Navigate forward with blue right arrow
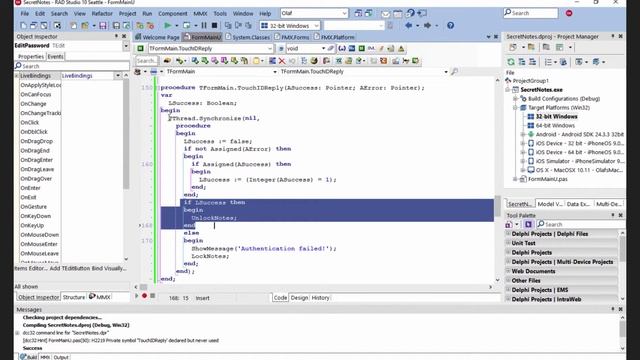The height and width of the screenshot is (360, 640). coord(427,25)
